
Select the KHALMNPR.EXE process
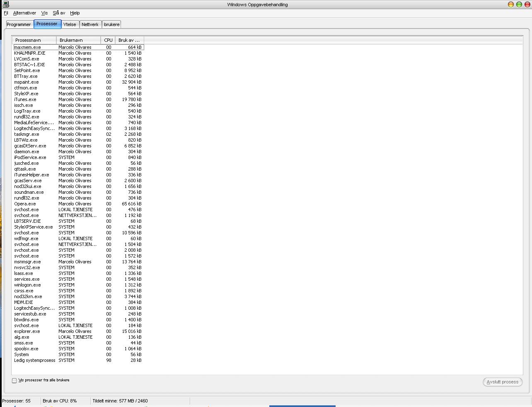78,53
